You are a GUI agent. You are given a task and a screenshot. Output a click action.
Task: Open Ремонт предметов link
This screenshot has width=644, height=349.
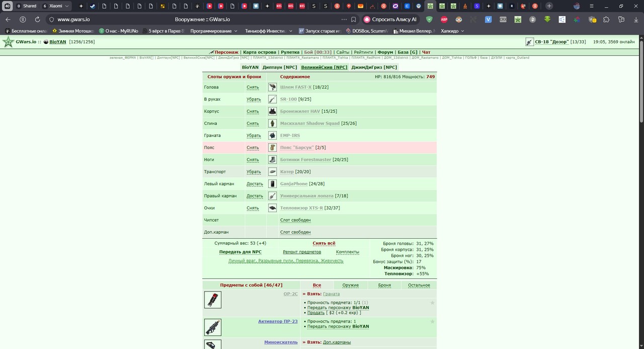click(302, 252)
